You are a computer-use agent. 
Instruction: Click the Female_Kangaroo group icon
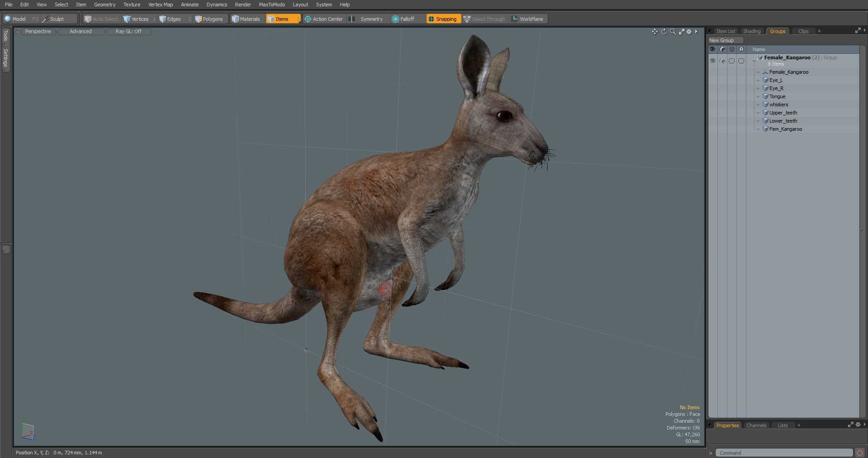(760, 57)
